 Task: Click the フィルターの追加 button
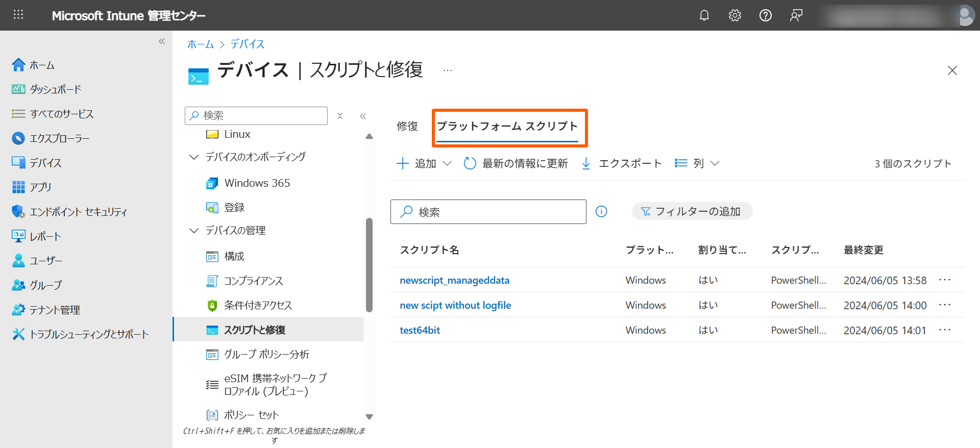coord(692,211)
